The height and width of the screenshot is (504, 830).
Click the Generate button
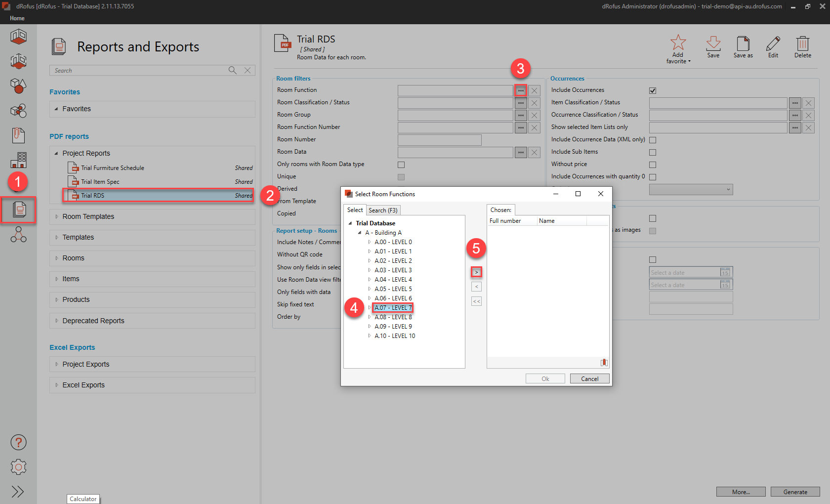pos(795,492)
